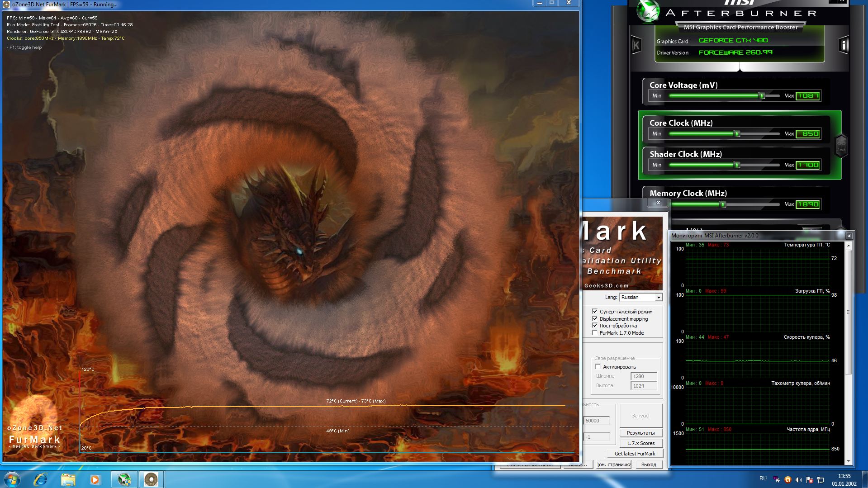Click the monitoring scrollbar up arrow
Screen dimensions: 868x488
[x=848, y=245]
